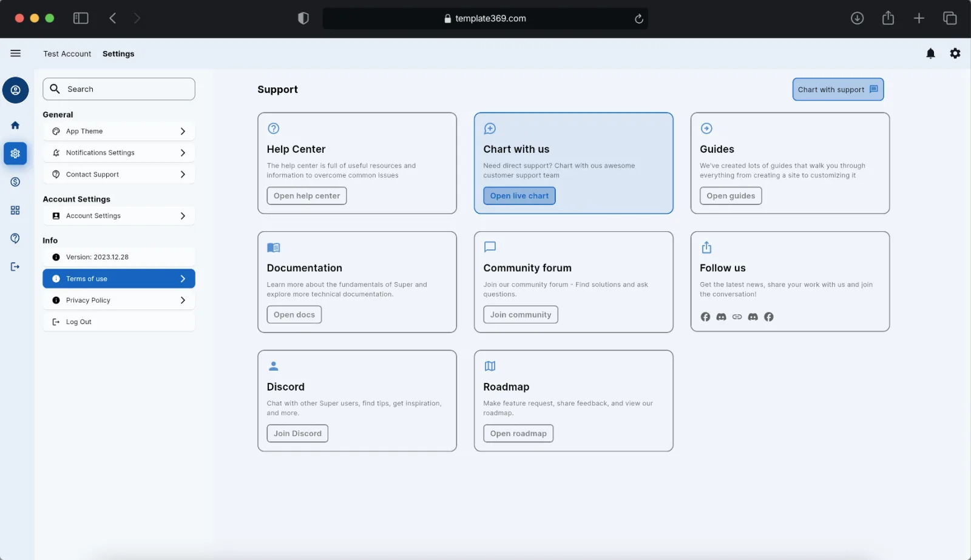Viewport: 971px width, 560px height.
Task: Open Safari downloads icon
Action: (x=857, y=18)
